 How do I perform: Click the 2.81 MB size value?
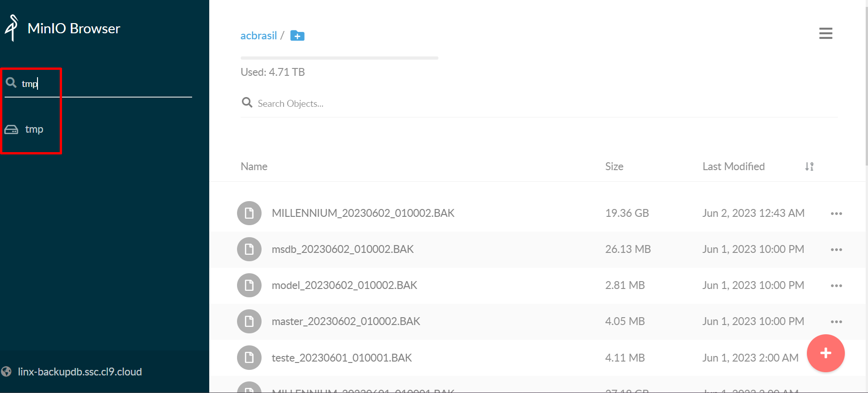pyautogui.click(x=625, y=285)
